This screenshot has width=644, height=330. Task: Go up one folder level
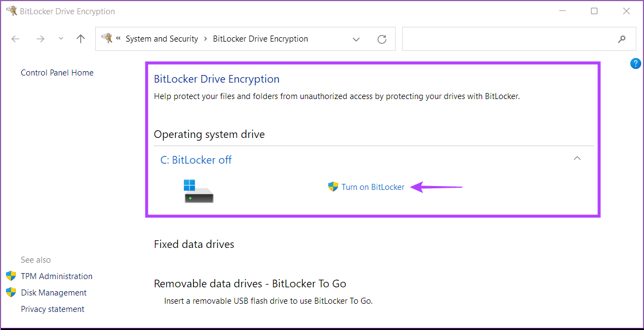coord(80,39)
